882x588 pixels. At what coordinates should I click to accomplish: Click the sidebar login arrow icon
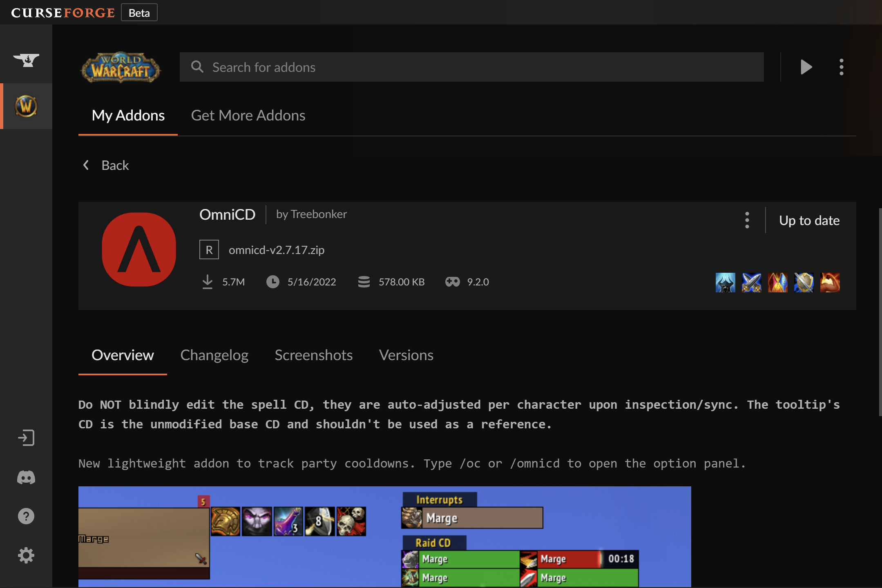pyautogui.click(x=26, y=438)
